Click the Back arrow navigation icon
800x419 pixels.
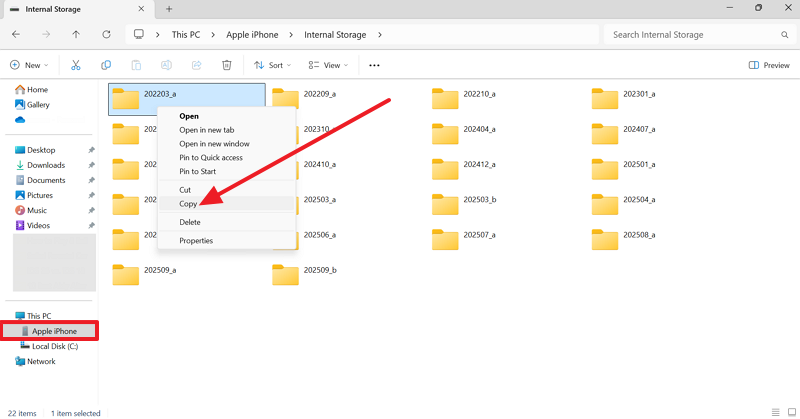coord(16,34)
